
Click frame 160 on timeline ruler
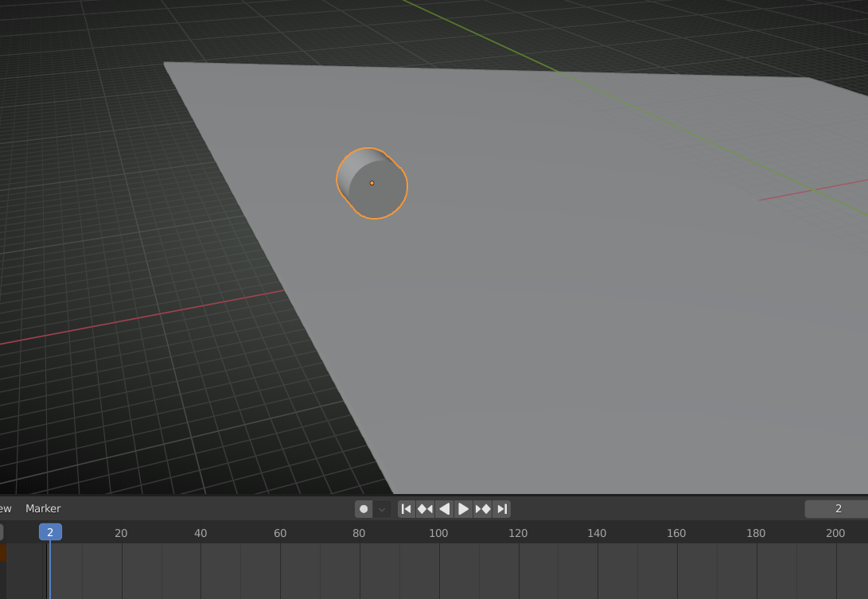coord(676,533)
